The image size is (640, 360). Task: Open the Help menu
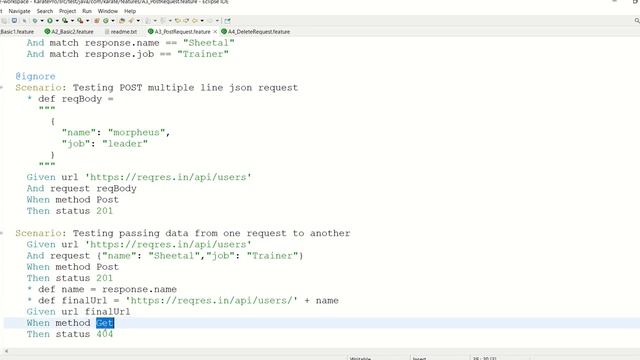[130, 11]
